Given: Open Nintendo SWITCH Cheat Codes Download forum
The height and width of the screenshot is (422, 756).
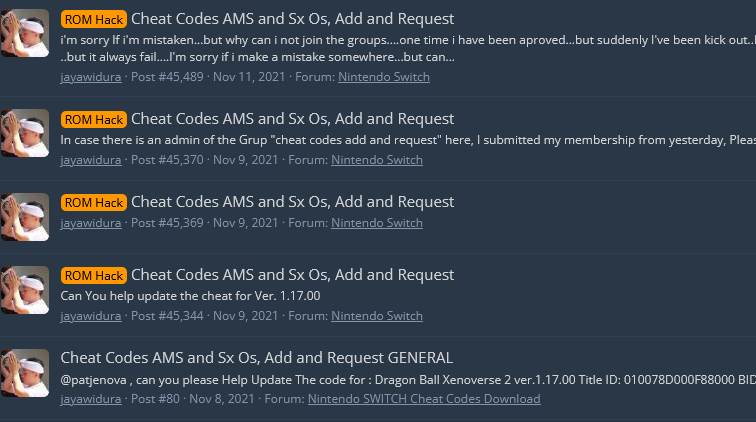Looking at the screenshot, I should (x=424, y=399).
